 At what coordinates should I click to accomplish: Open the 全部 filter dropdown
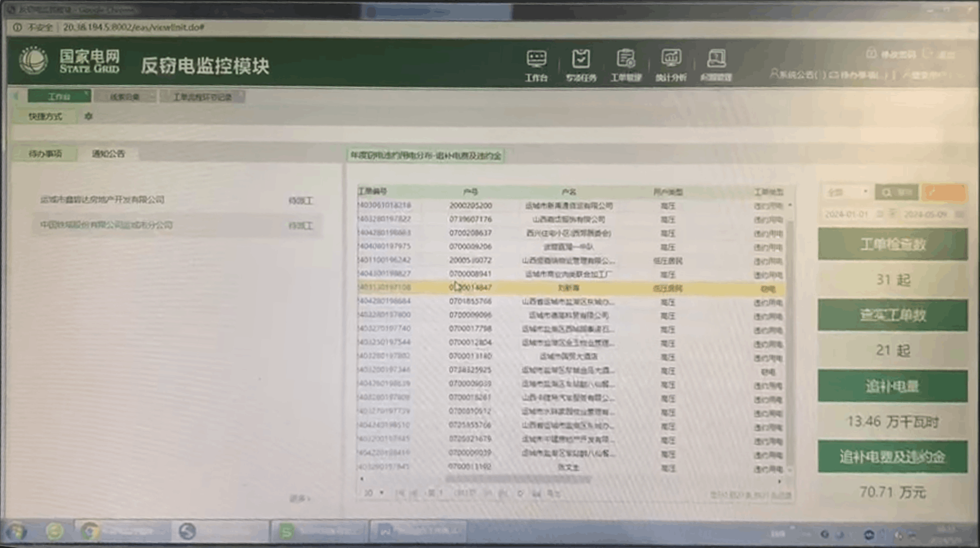(x=846, y=193)
